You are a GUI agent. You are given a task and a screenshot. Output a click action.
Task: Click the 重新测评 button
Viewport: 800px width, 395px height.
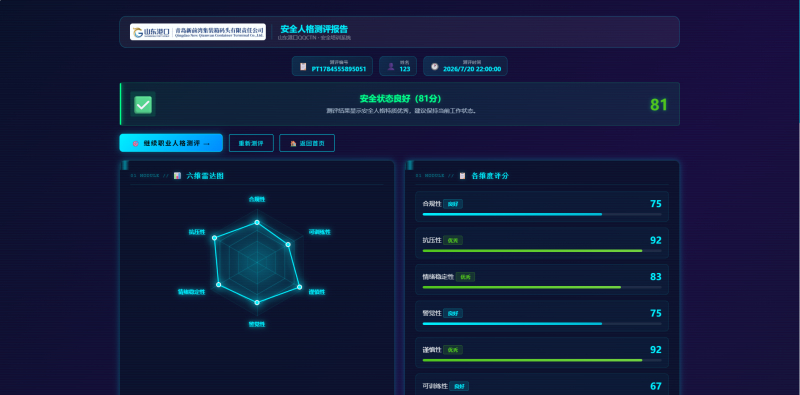point(251,143)
